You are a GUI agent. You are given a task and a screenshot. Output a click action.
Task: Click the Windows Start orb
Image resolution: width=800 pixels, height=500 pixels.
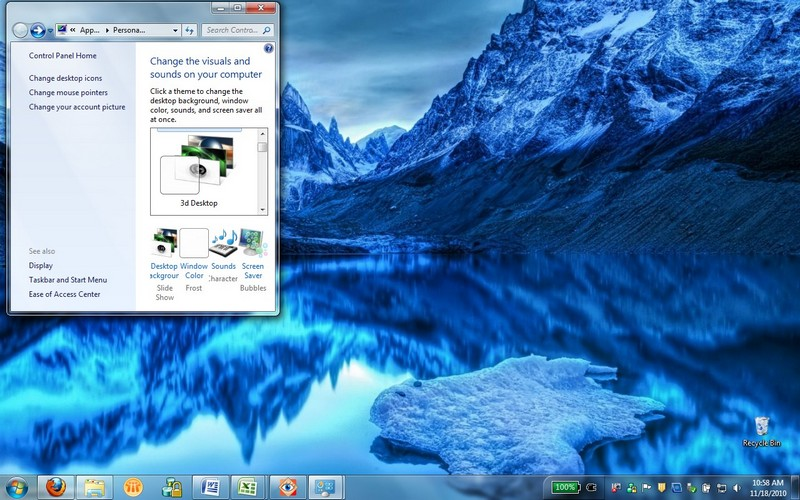coord(17,486)
